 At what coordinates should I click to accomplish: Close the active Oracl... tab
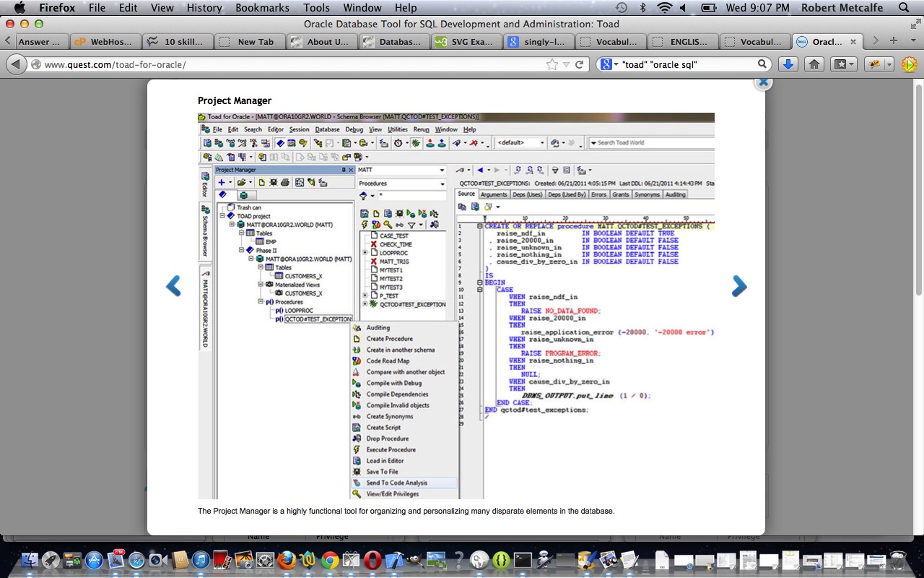(x=853, y=41)
